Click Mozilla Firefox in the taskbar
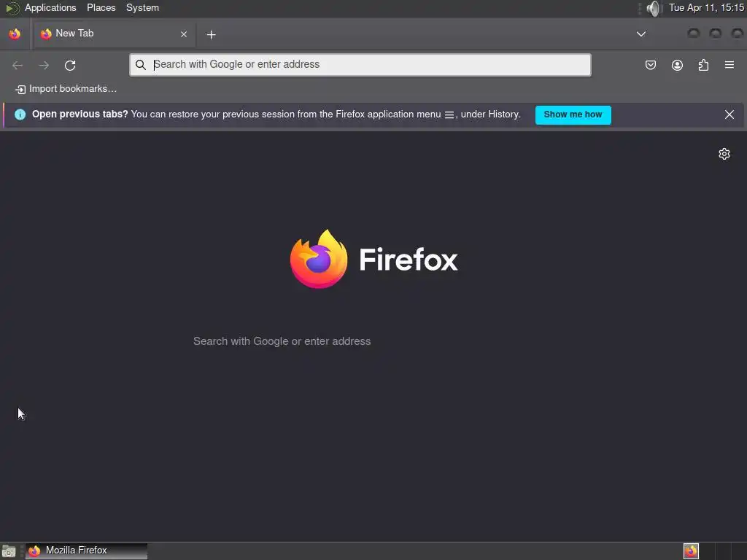 pos(86,551)
